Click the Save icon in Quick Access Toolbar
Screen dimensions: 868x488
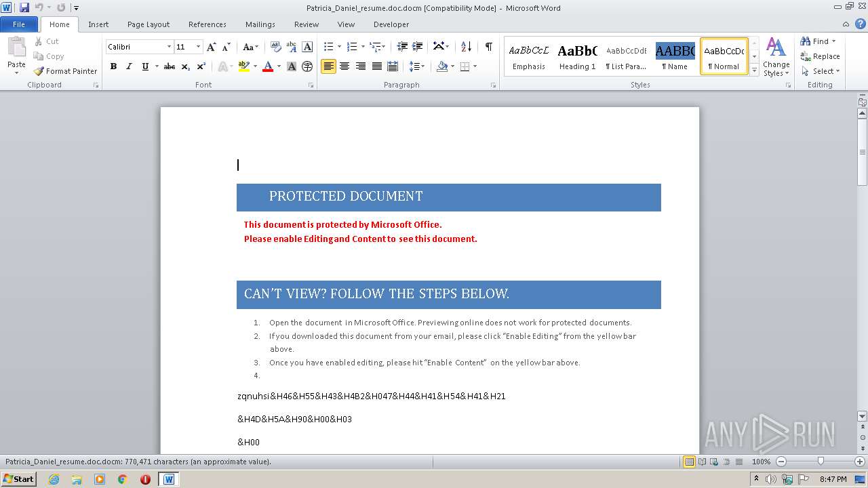[x=24, y=7]
